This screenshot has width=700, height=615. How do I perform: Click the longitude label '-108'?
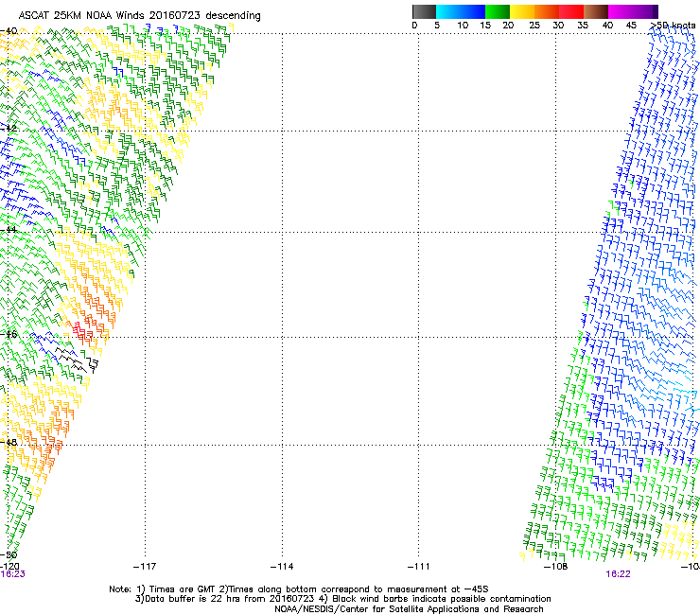pos(555,567)
